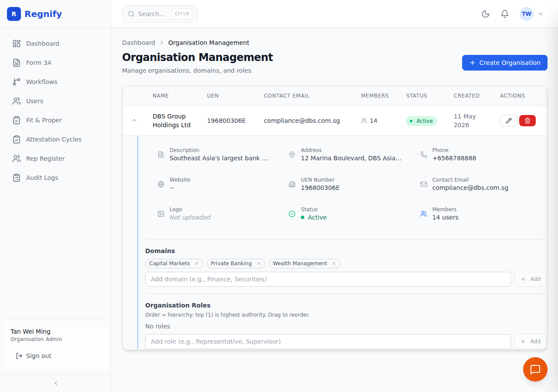
Task: Click the 14 users members value
Action: 446,217
